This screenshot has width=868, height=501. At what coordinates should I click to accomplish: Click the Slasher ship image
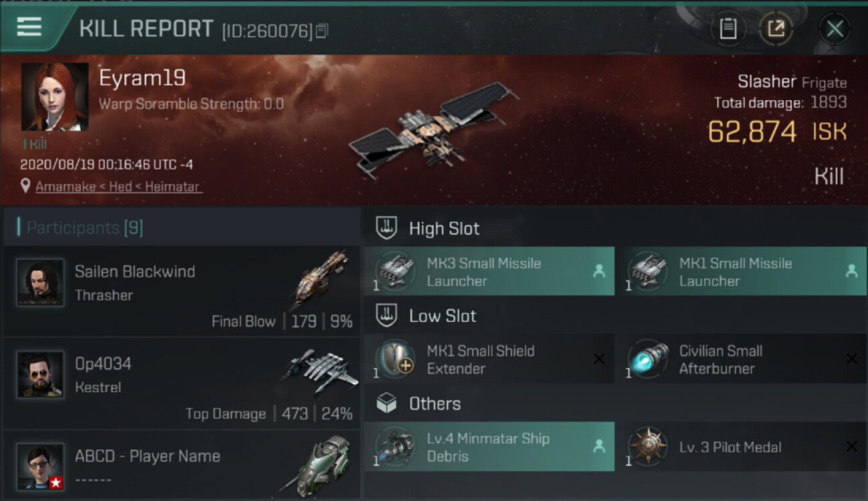[433, 131]
